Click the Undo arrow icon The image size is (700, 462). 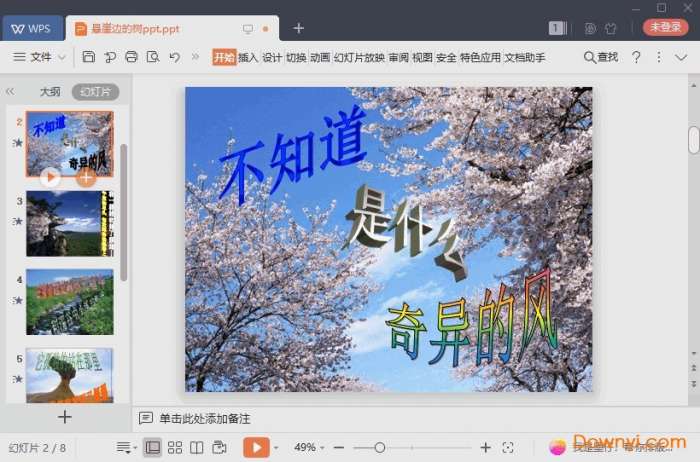tap(175, 57)
